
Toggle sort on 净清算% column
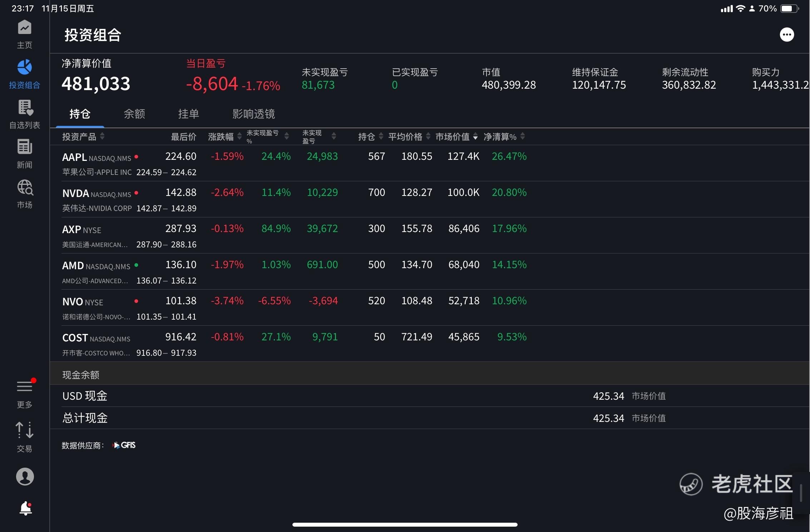click(x=522, y=136)
